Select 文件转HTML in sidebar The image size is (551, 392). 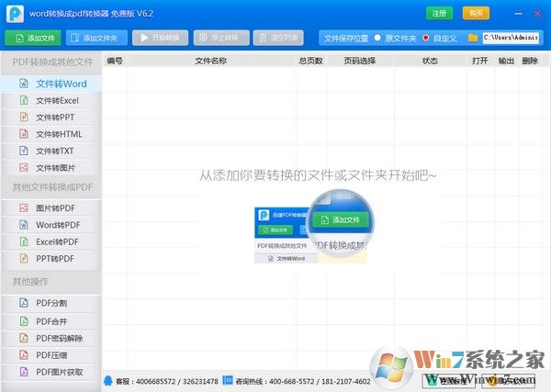tap(51, 134)
